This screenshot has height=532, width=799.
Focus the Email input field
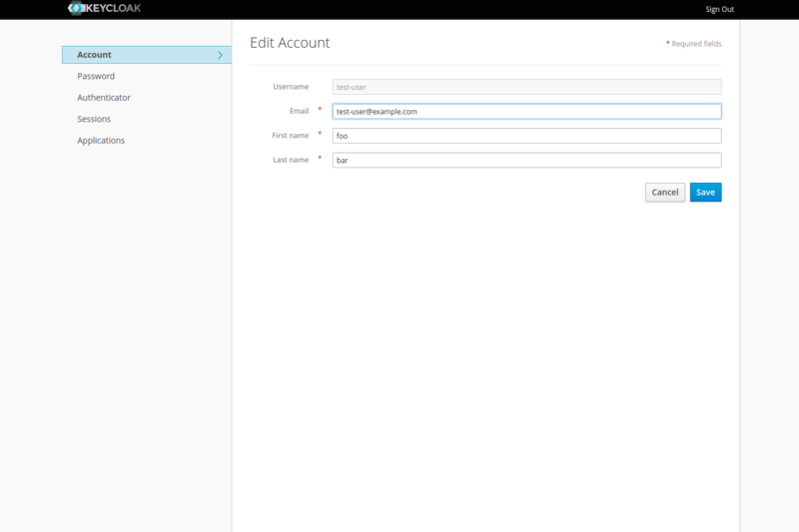pyautogui.click(x=527, y=112)
